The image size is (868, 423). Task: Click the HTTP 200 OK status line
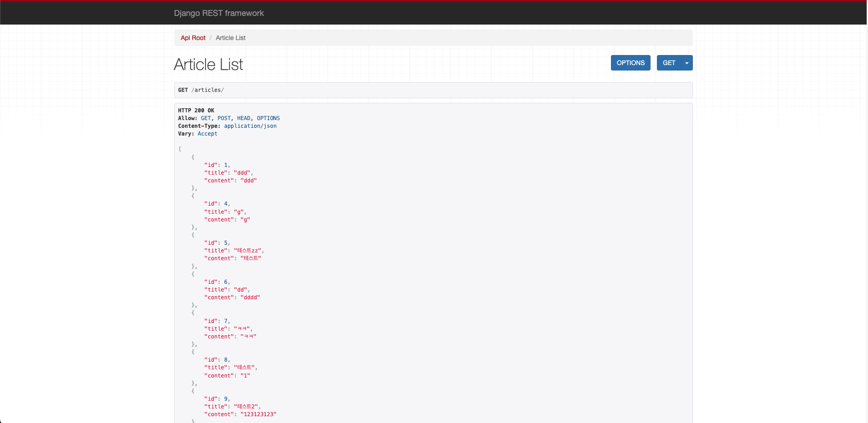196,111
